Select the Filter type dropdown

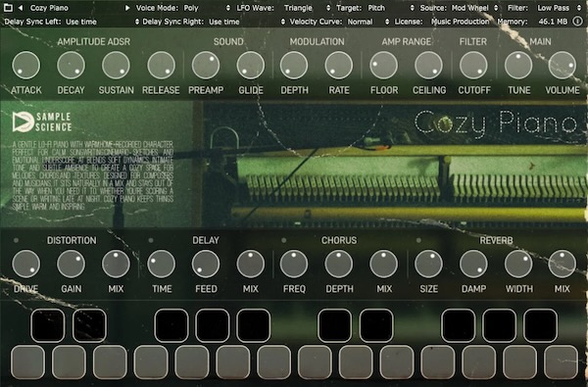(559, 8)
